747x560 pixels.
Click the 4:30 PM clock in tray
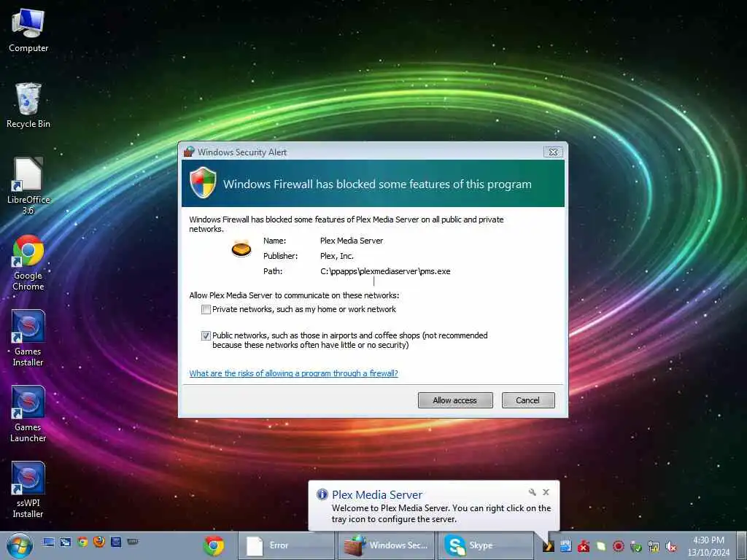coord(708,540)
